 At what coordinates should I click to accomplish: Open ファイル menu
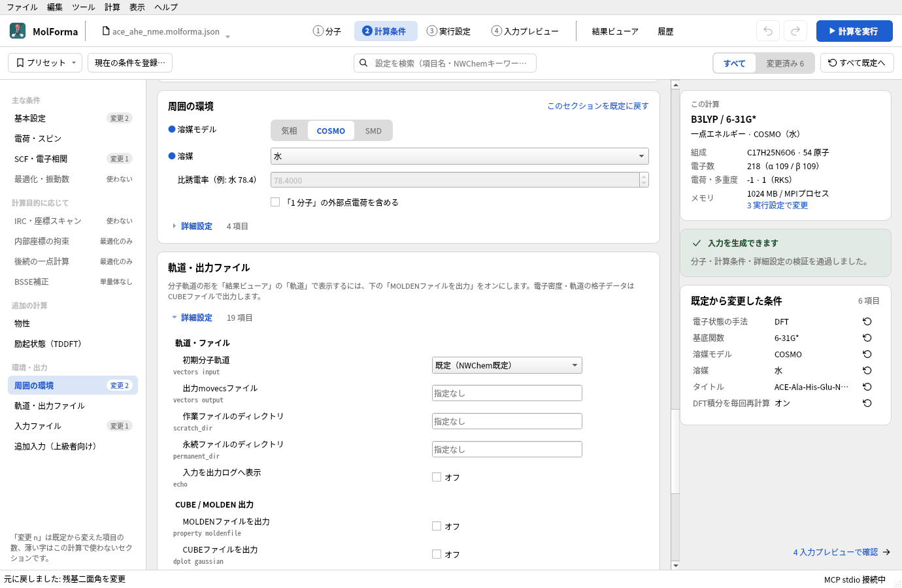tap(22, 7)
